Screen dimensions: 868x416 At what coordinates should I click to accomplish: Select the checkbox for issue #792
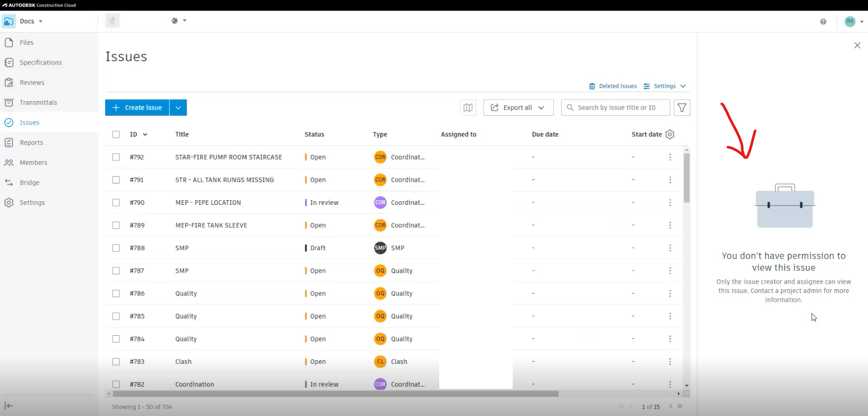tap(116, 157)
